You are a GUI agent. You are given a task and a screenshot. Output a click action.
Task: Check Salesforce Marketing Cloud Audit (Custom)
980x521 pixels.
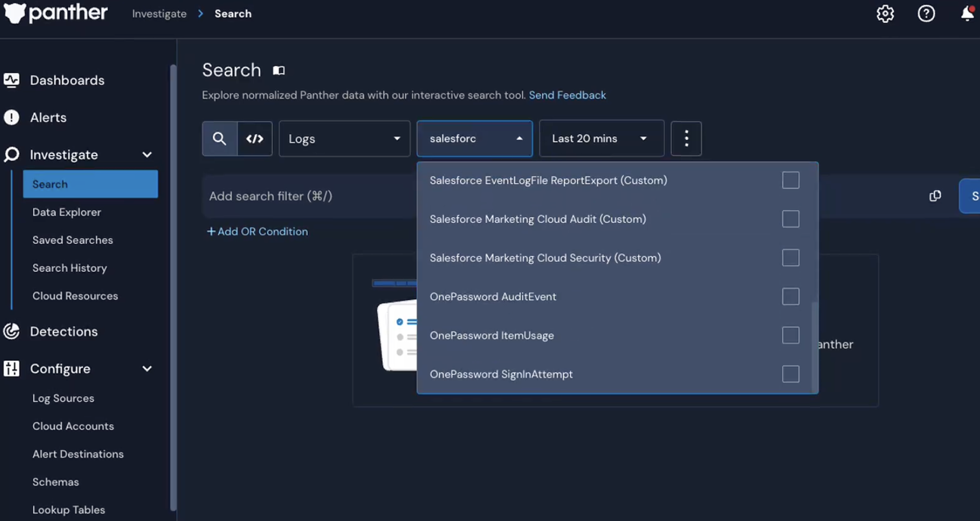pyautogui.click(x=790, y=219)
